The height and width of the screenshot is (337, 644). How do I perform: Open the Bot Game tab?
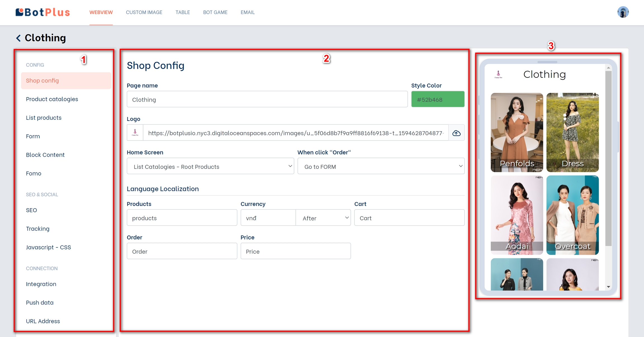pyautogui.click(x=215, y=12)
